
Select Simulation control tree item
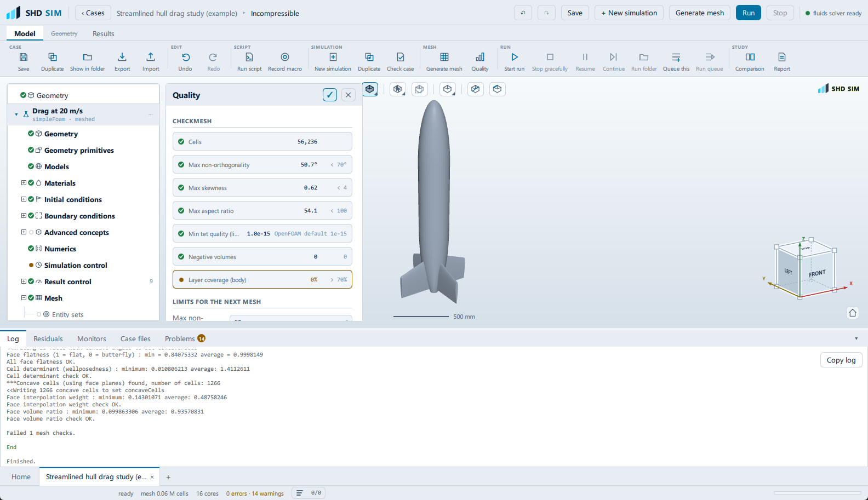[76, 265]
